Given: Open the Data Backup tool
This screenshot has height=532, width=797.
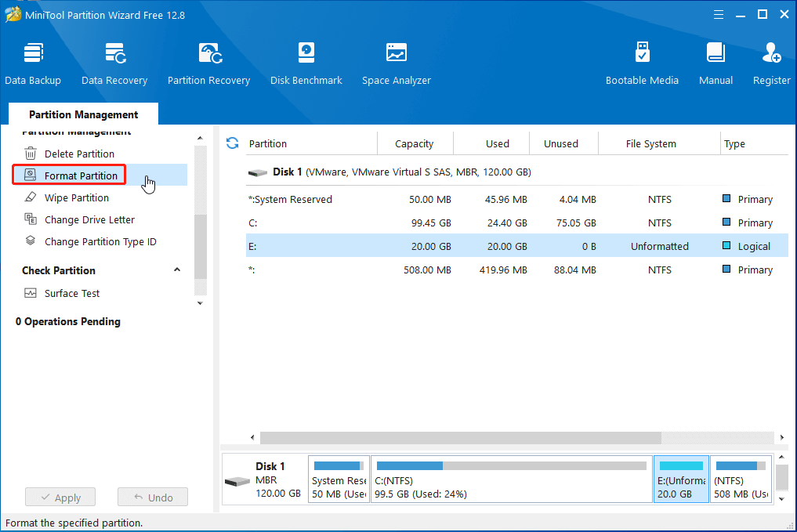Looking at the screenshot, I should click(33, 64).
